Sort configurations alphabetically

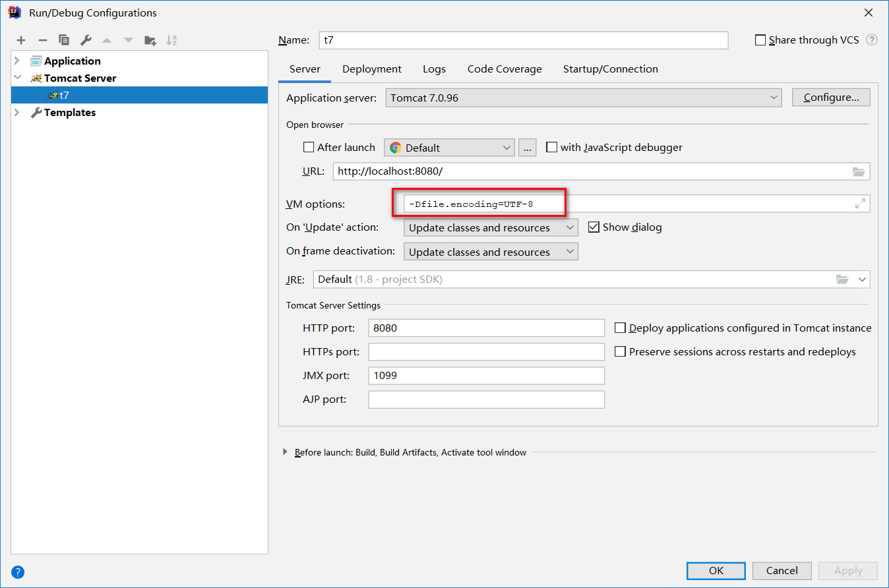[x=171, y=40]
